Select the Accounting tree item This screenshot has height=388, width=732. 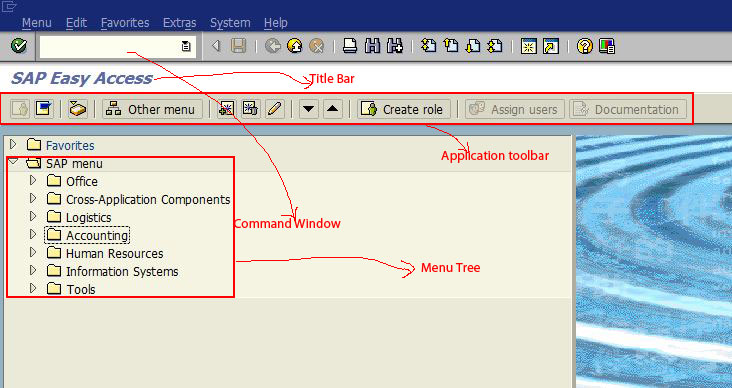[x=87, y=235]
